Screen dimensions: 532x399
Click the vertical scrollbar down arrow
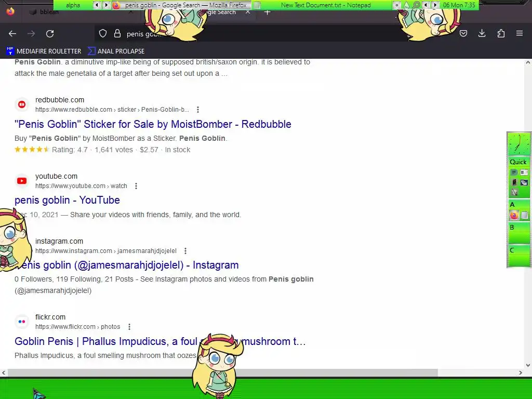click(528, 365)
